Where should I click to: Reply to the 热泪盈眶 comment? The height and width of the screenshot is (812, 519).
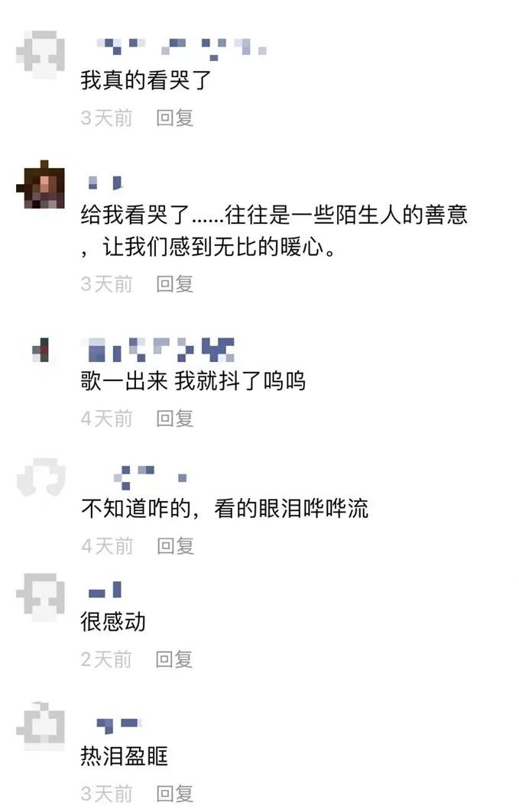[x=175, y=794]
